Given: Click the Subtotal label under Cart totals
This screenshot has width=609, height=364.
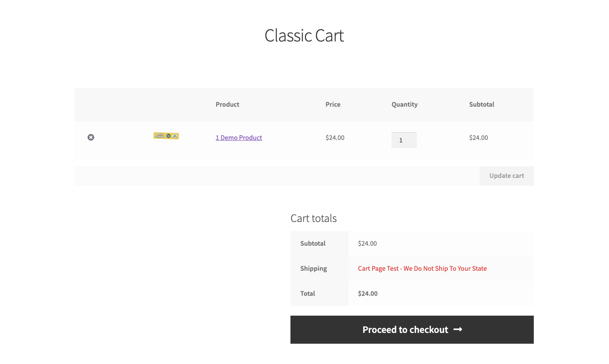Looking at the screenshot, I should (x=313, y=244).
